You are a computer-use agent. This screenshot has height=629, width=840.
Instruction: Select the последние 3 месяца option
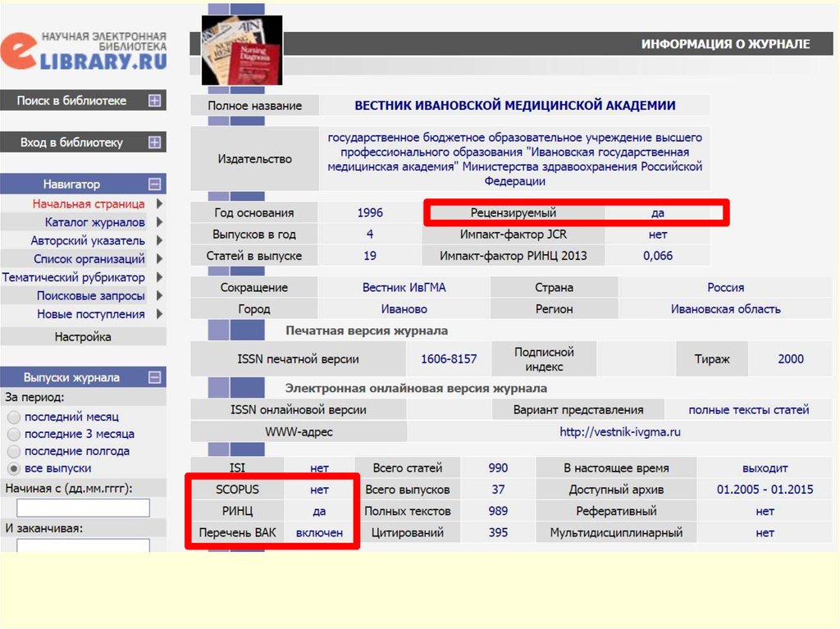13,434
